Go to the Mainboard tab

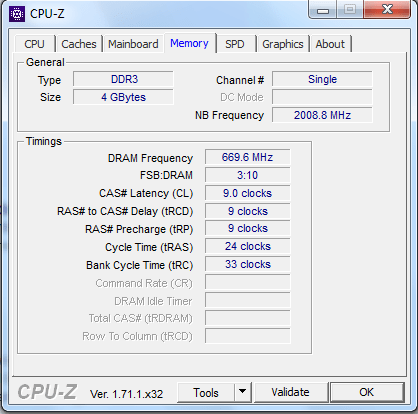pyautogui.click(x=133, y=44)
